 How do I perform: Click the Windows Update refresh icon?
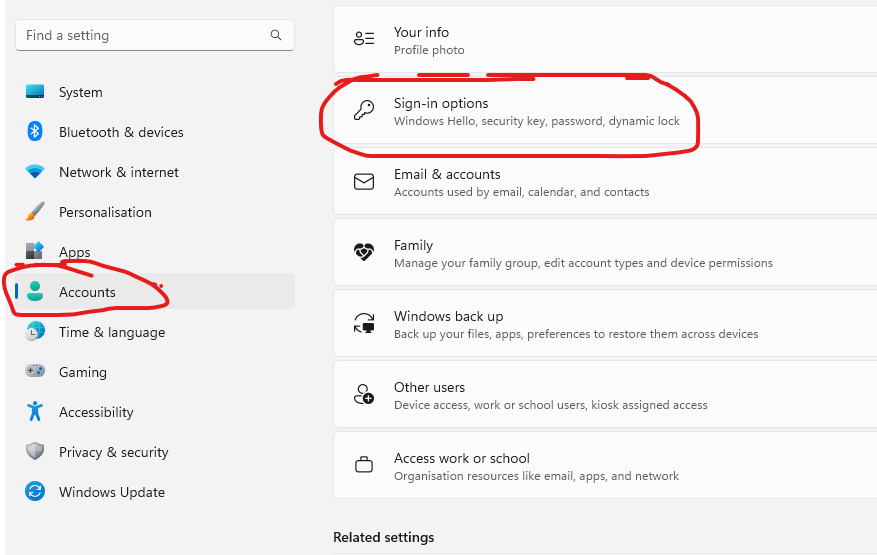(35, 492)
